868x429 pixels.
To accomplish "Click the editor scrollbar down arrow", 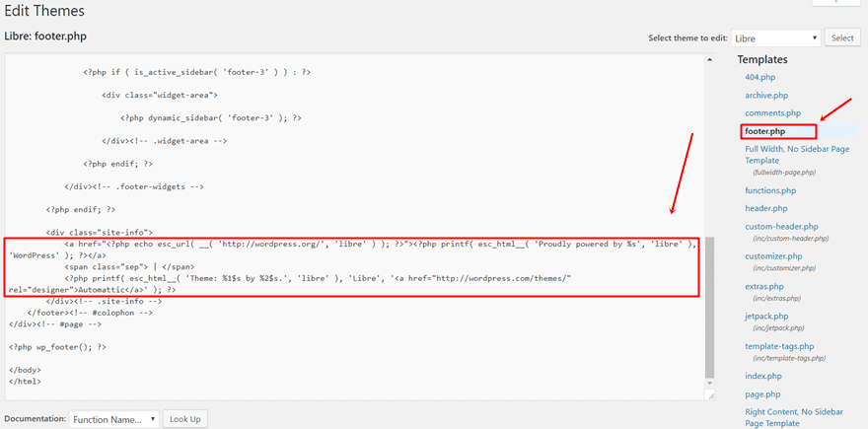I will tap(710, 382).
